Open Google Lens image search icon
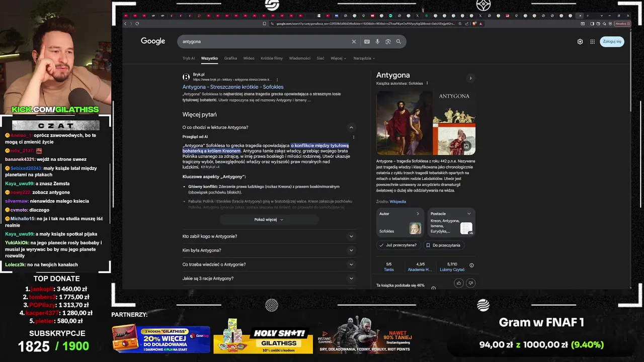 (x=388, y=42)
